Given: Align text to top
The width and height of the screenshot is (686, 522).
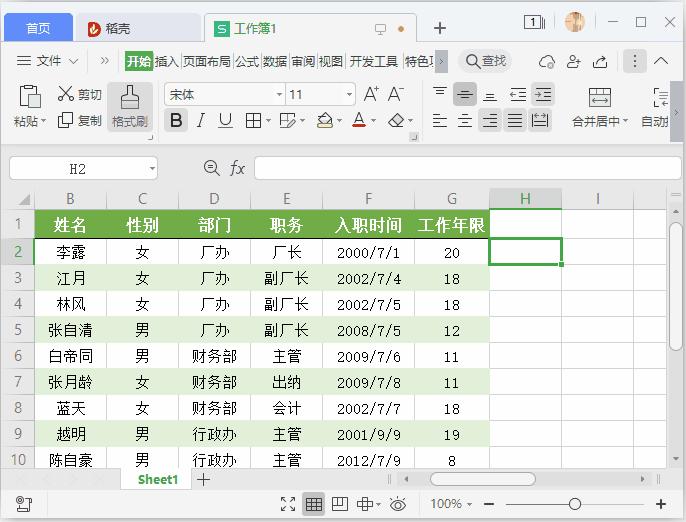Looking at the screenshot, I should [x=440, y=93].
